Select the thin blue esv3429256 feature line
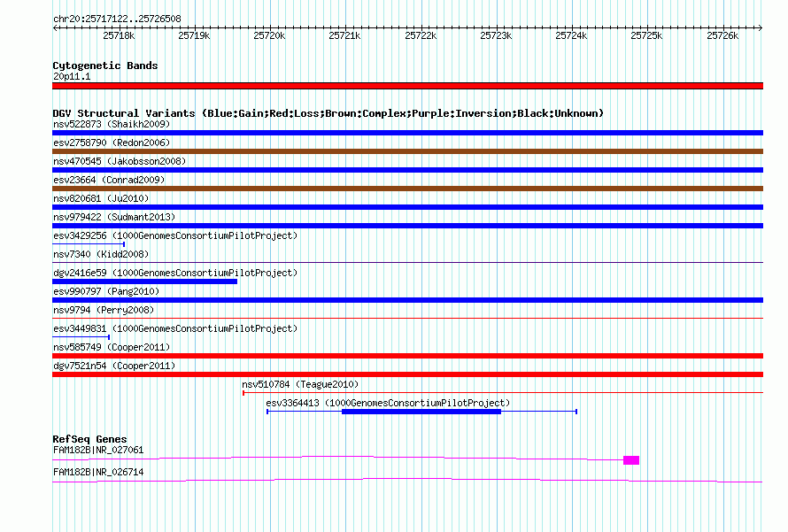 (89, 244)
